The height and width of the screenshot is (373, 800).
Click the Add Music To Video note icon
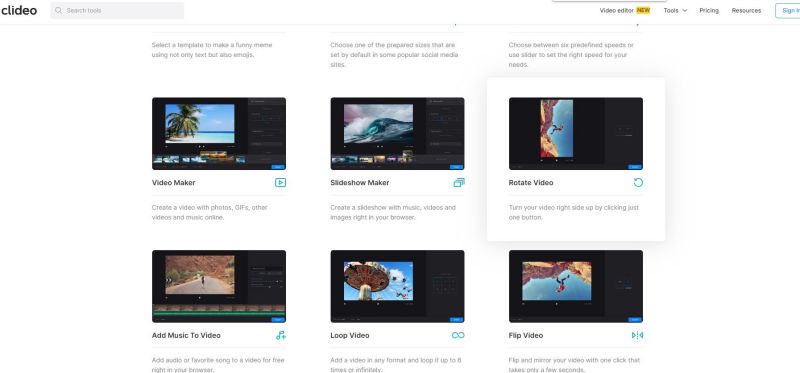point(281,335)
